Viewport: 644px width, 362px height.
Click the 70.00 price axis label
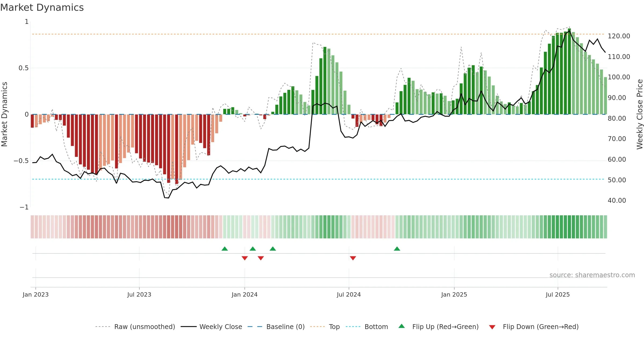[x=617, y=139]
